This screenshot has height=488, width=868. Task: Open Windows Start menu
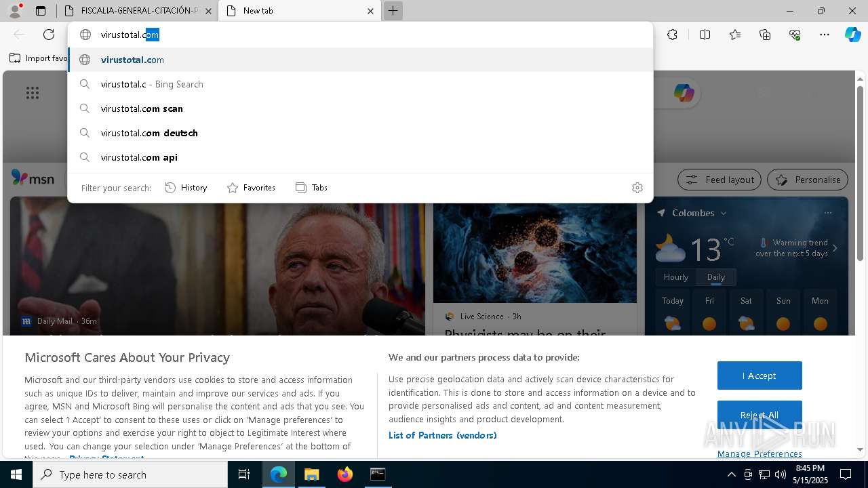pyautogui.click(x=16, y=474)
